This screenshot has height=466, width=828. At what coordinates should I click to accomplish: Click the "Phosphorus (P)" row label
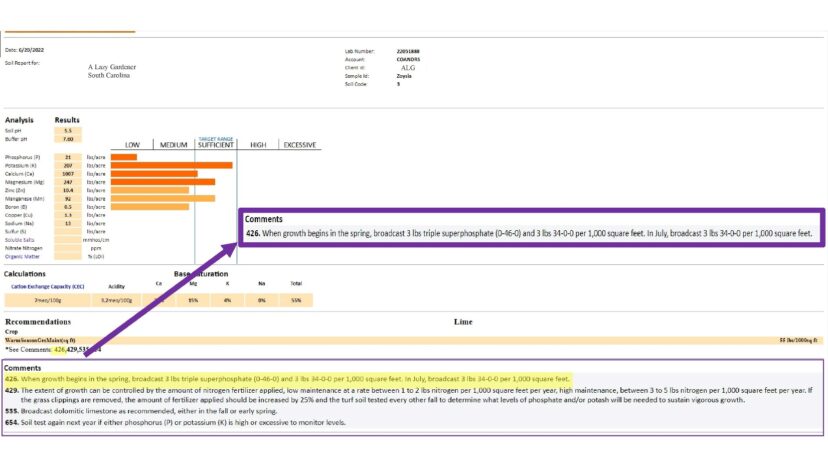tap(22, 157)
